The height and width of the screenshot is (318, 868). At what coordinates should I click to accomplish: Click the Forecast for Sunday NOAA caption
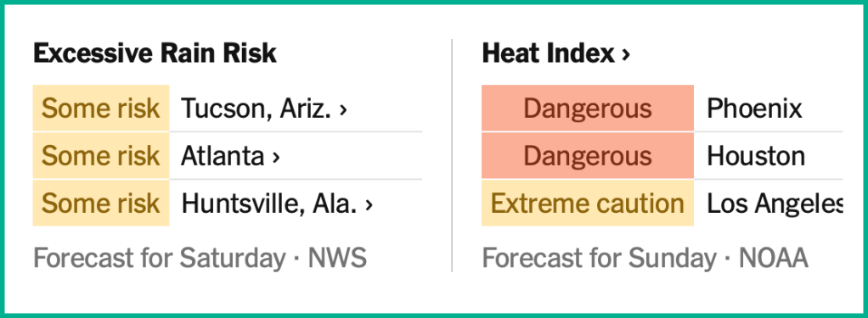645,259
